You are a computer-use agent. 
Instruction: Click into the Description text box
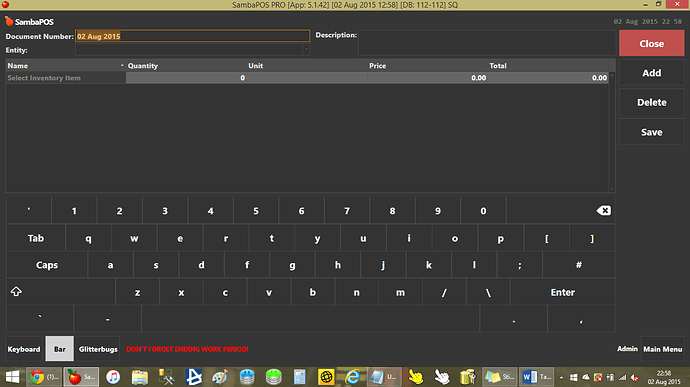click(x=487, y=43)
